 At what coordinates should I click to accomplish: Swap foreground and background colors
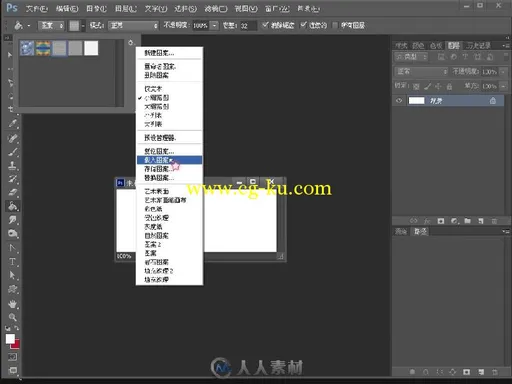coord(16,328)
